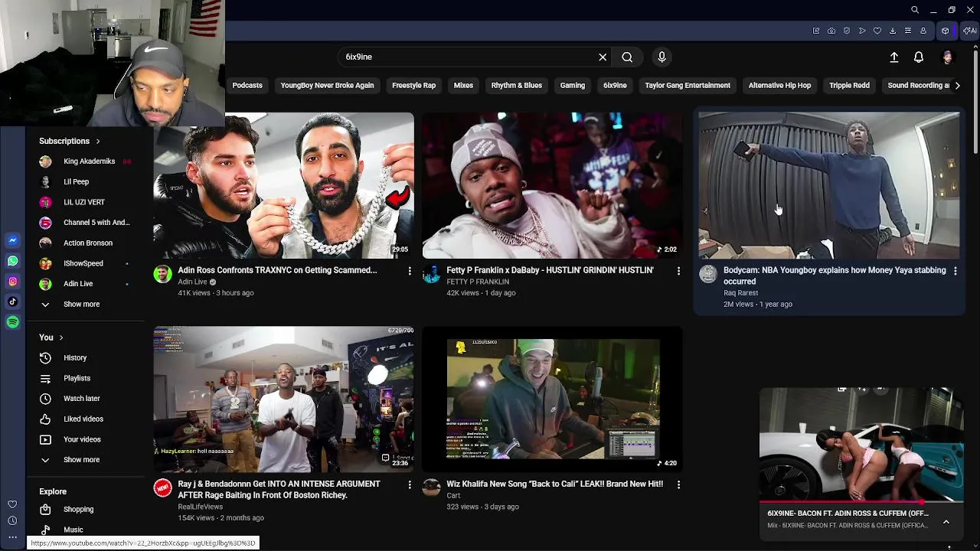Select the Podcasts filter chip
Screen dimensions: 980x551
(247, 85)
